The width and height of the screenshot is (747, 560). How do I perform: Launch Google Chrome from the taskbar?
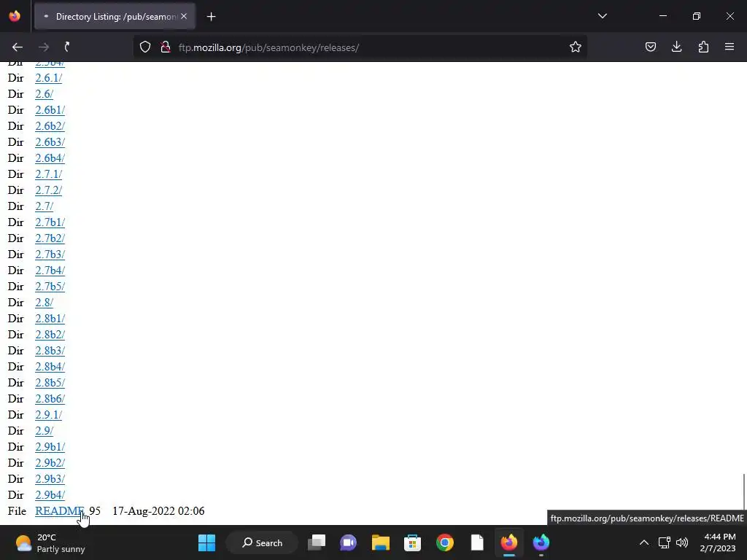(x=445, y=542)
